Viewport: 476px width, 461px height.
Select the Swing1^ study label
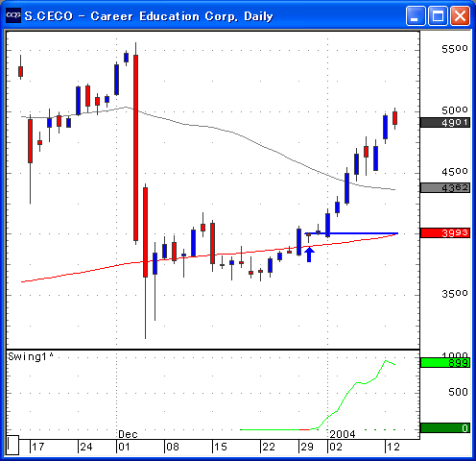pos(31,356)
